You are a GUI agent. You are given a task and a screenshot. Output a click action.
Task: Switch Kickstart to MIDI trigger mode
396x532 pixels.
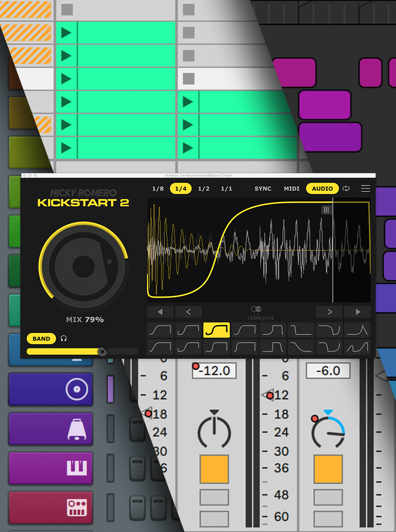291,188
